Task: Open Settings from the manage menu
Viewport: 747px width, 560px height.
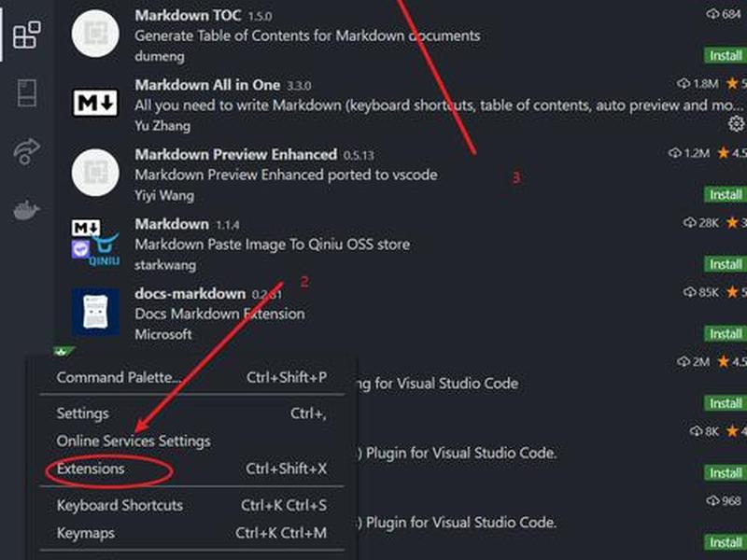Action: 82,413
